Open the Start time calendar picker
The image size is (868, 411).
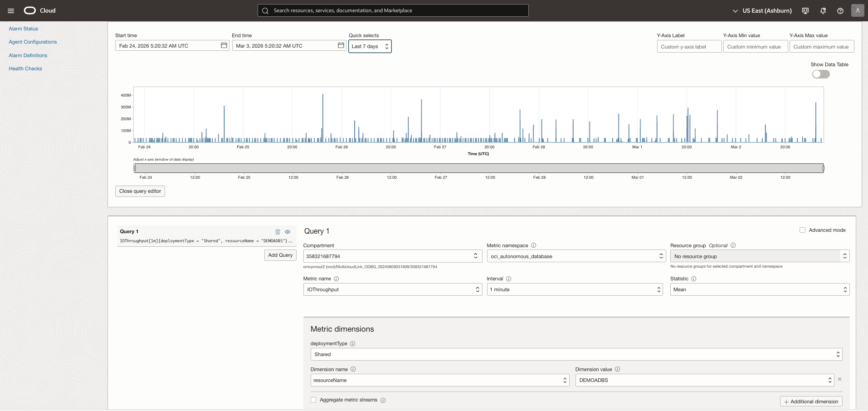(224, 45)
